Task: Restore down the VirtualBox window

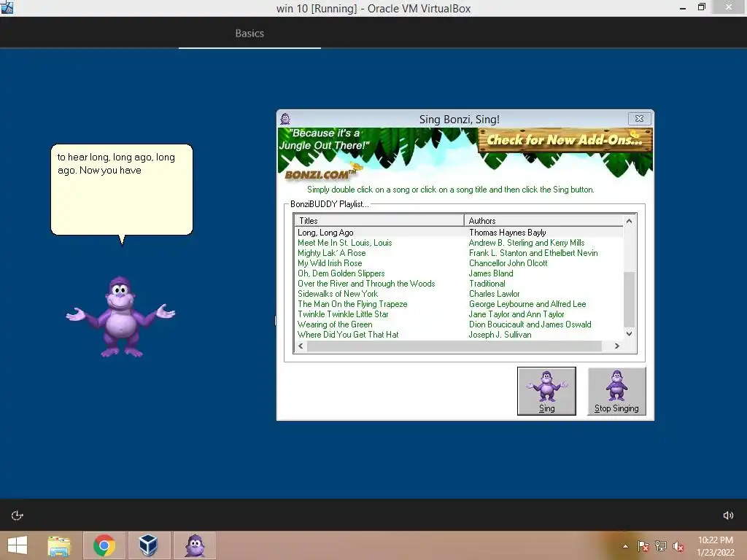Action: pyautogui.click(x=701, y=7)
